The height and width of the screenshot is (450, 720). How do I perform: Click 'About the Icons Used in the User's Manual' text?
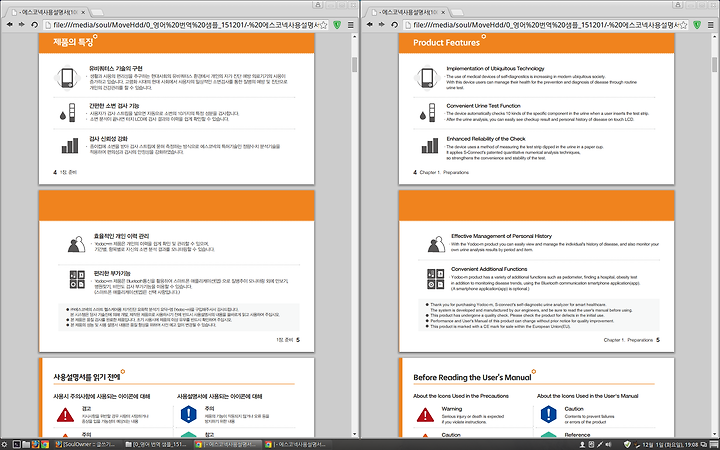[x=587, y=396]
